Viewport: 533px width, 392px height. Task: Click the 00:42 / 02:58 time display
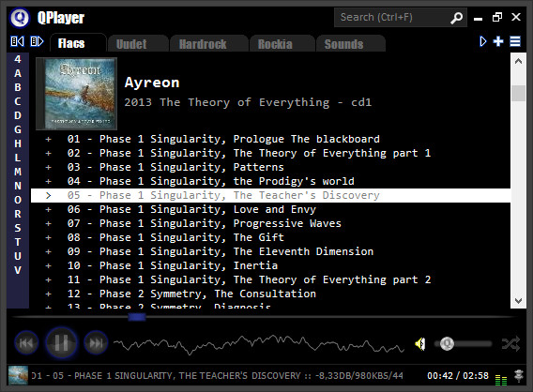(x=458, y=376)
